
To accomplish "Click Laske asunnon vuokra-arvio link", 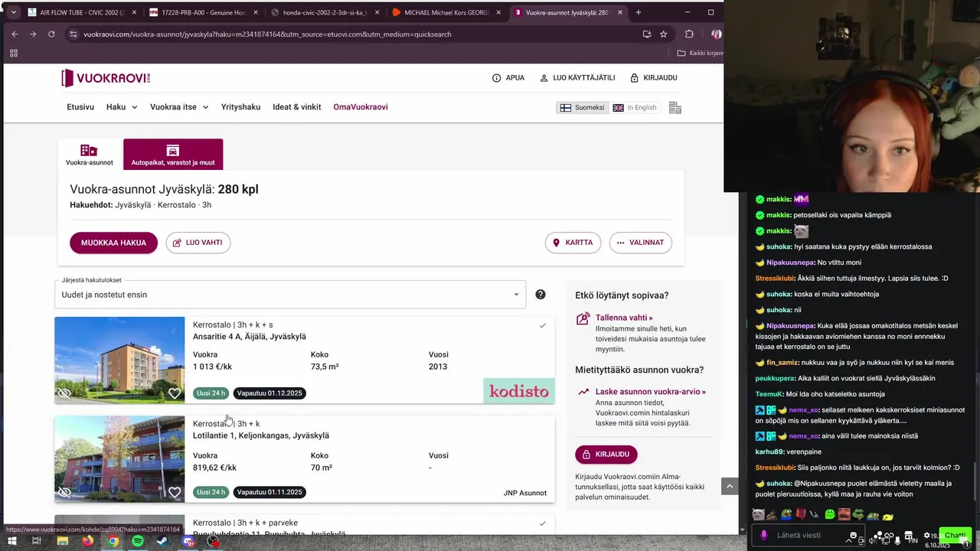I will tap(651, 392).
